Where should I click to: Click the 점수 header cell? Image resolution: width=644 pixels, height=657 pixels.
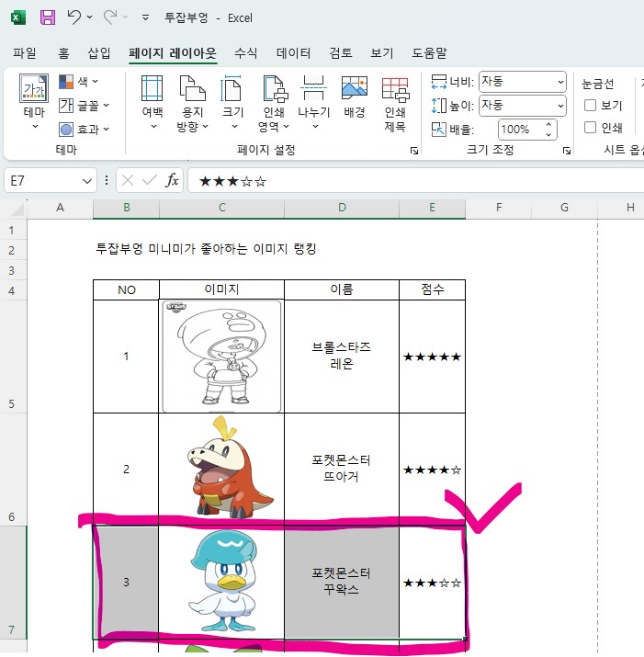coord(433,289)
